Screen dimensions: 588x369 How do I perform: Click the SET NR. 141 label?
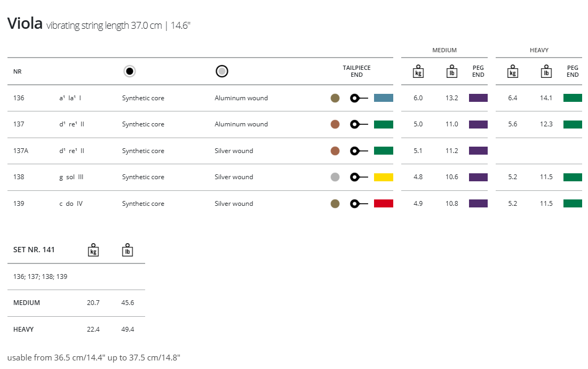click(x=34, y=250)
